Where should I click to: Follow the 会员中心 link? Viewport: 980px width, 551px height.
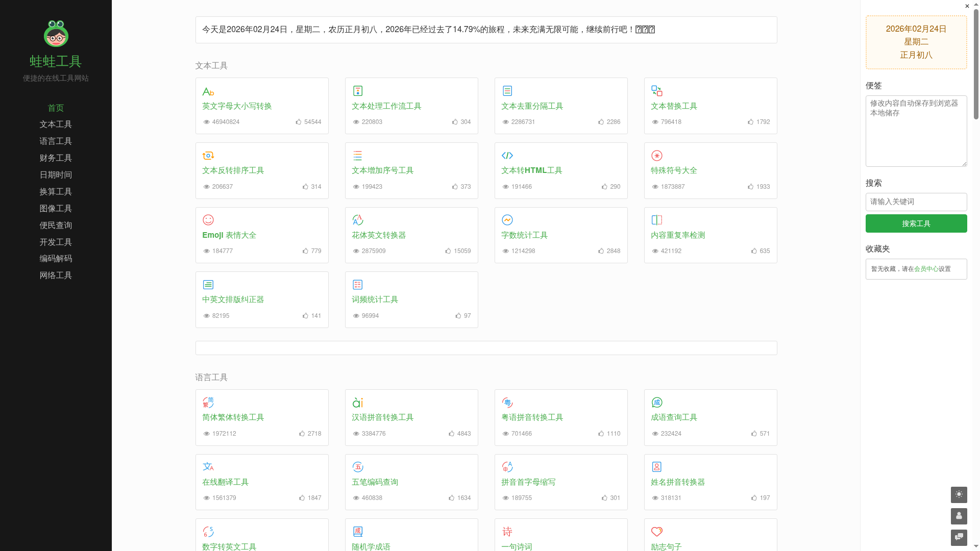coord(926,269)
